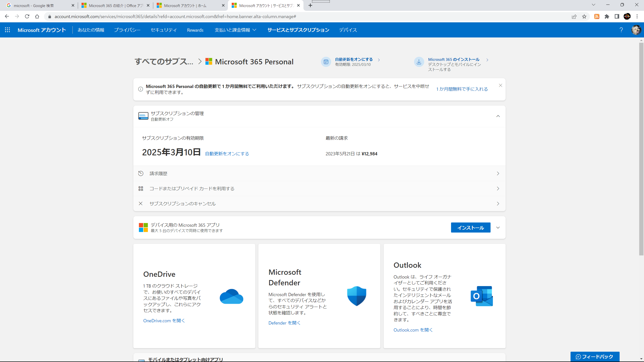This screenshot has width=644, height=362.
Task: Switch to Microsoft アカウント | ホーム tab
Action: (190, 6)
